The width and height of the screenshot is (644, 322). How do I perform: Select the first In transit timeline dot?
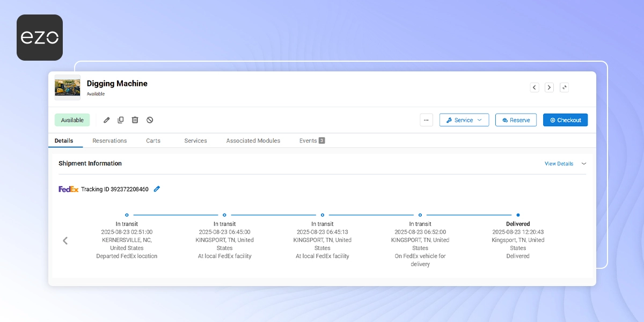(127, 215)
